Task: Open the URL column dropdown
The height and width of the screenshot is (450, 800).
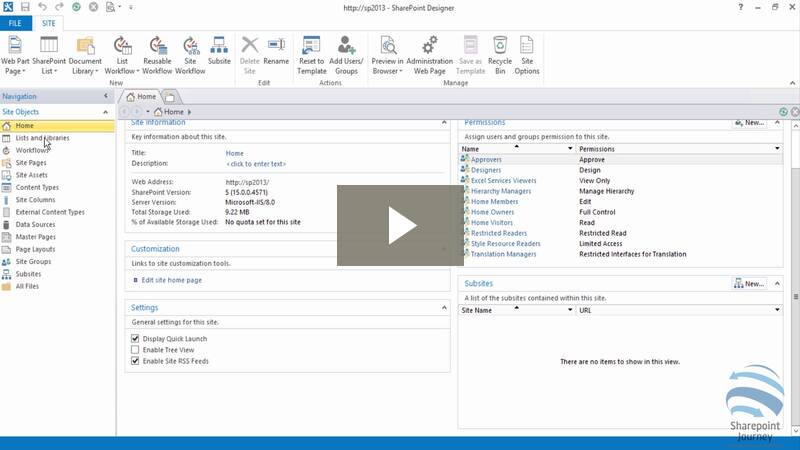Action: point(777,310)
